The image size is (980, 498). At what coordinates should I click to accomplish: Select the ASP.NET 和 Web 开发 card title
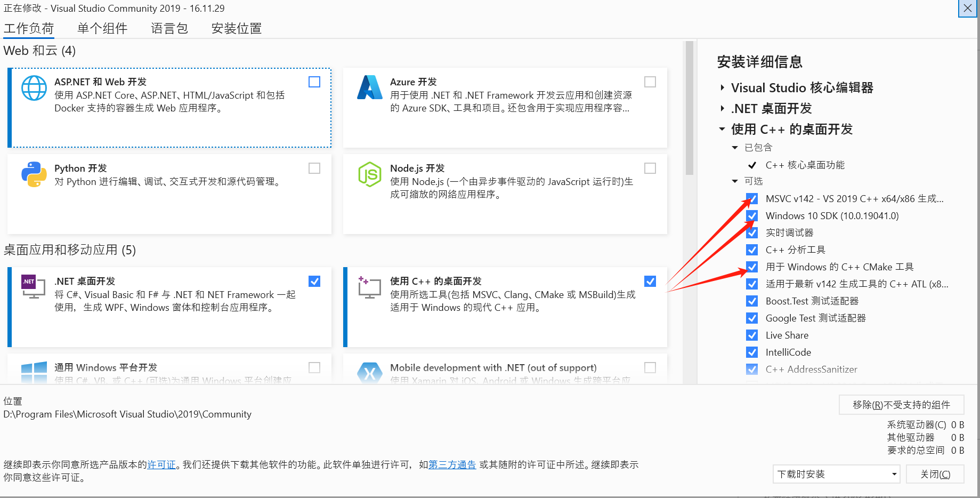[100, 82]
